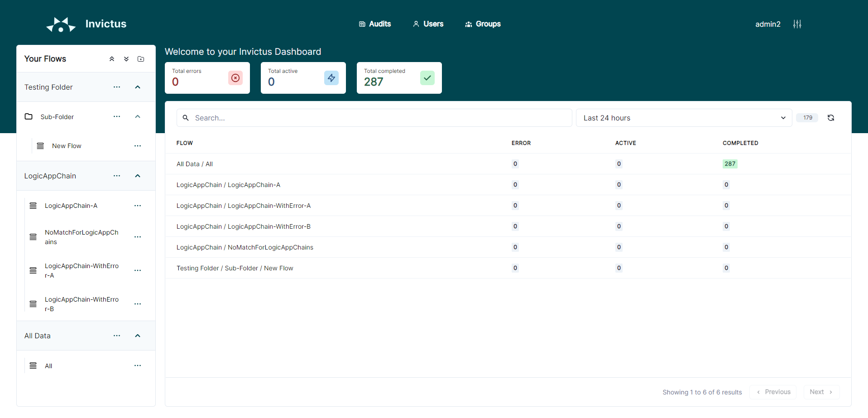Screen dimensions: 868x418
Task: Click the add folder icon in Your Flows
Action: (141, 59)
